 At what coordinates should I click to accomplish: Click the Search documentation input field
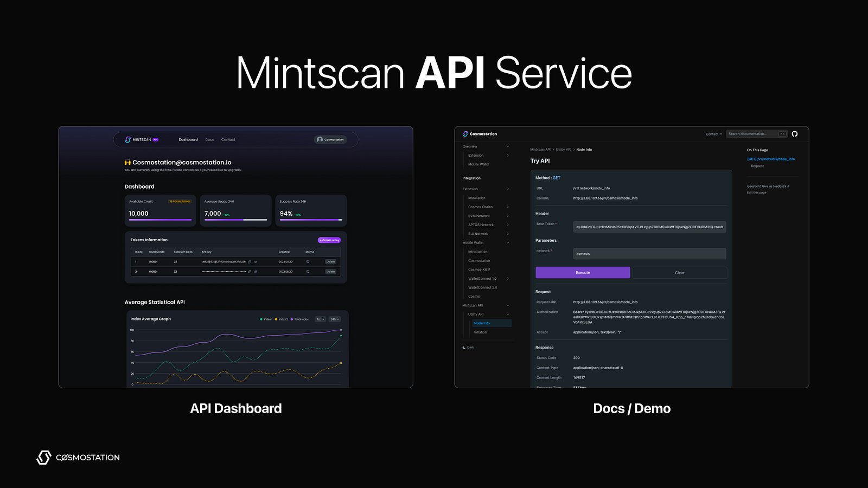[754, 133]
